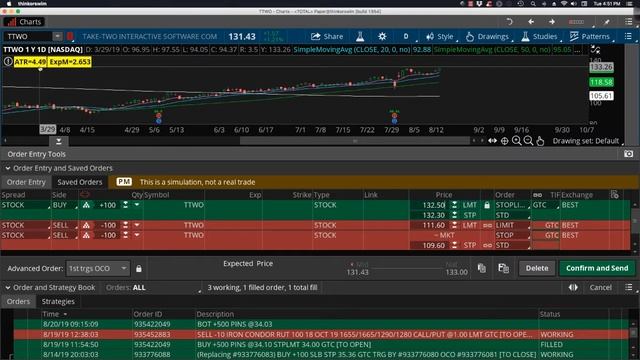This screenshot has height=360, width=640.
Task: Open the Advanced Order 1st trgs OCO dropdown
Action: coord(98,269)
